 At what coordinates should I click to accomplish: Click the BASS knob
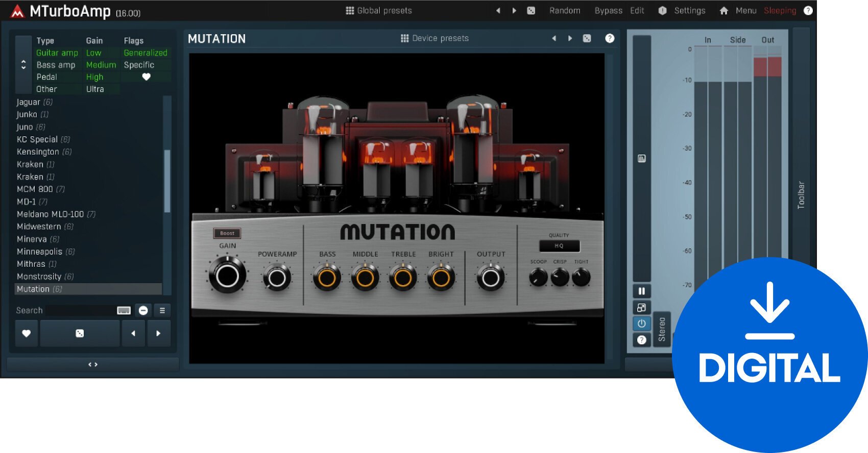pos(327,278)
